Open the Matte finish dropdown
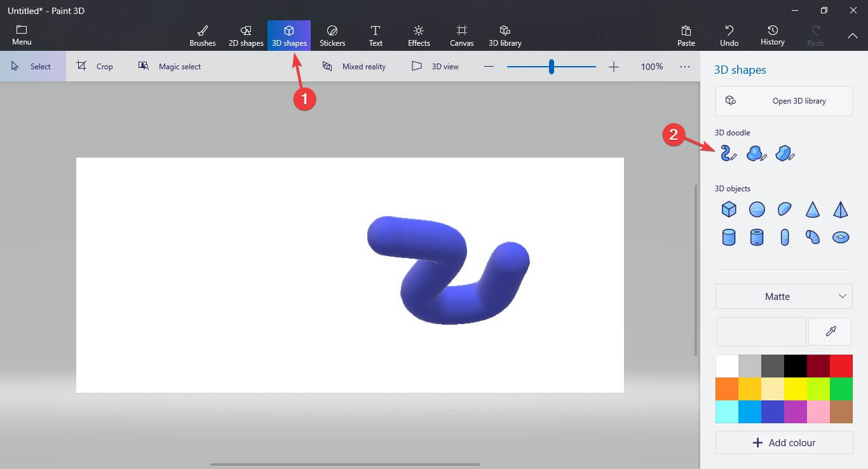868x469 pixels. point(783,296)
